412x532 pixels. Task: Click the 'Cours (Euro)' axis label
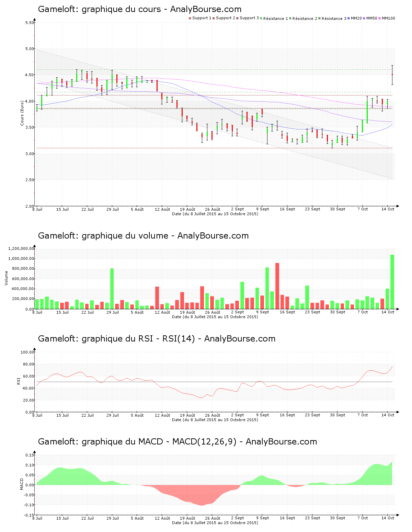(22, 113)
